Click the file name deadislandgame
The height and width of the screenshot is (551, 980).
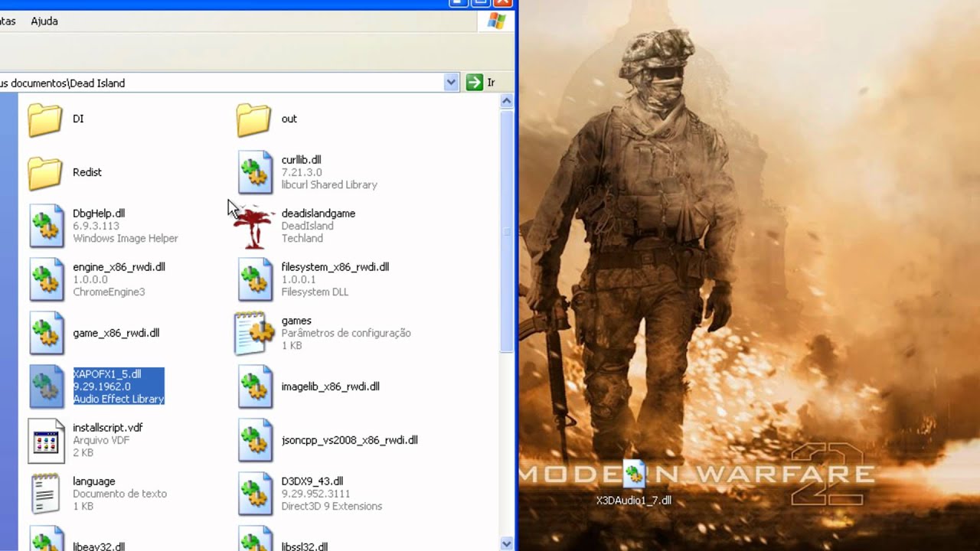[x=318, y=214]
